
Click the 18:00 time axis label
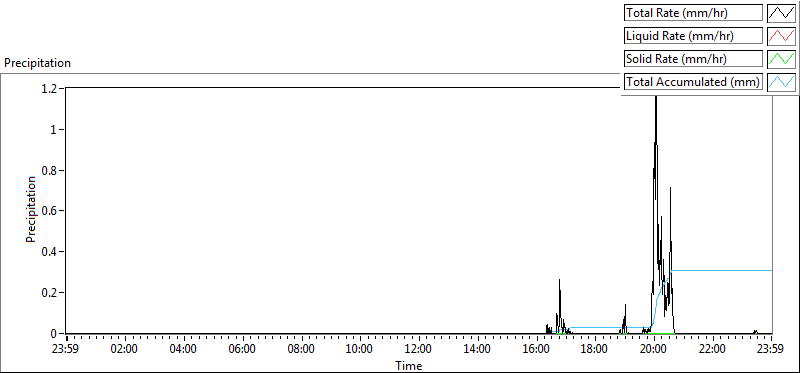point(595,350)
